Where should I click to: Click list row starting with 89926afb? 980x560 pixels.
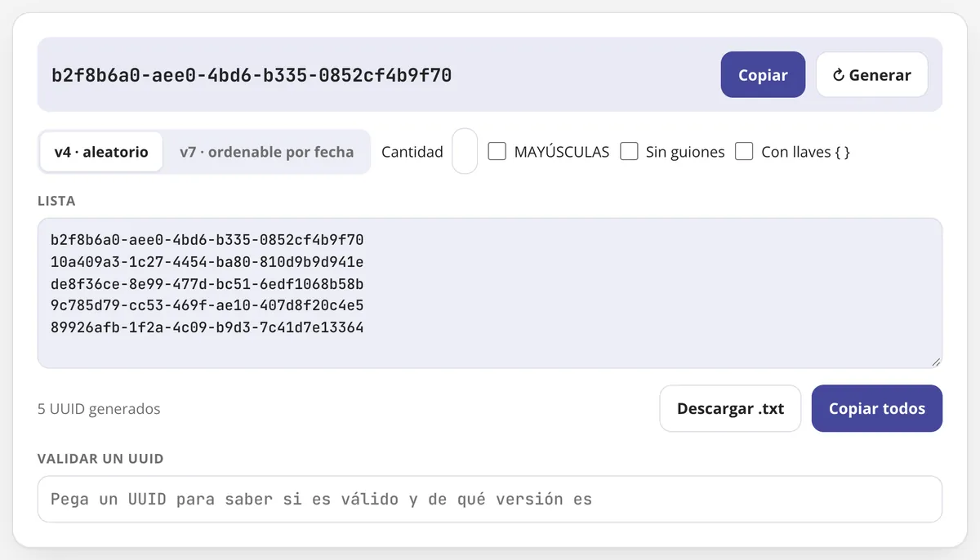(x=207, y=328)
